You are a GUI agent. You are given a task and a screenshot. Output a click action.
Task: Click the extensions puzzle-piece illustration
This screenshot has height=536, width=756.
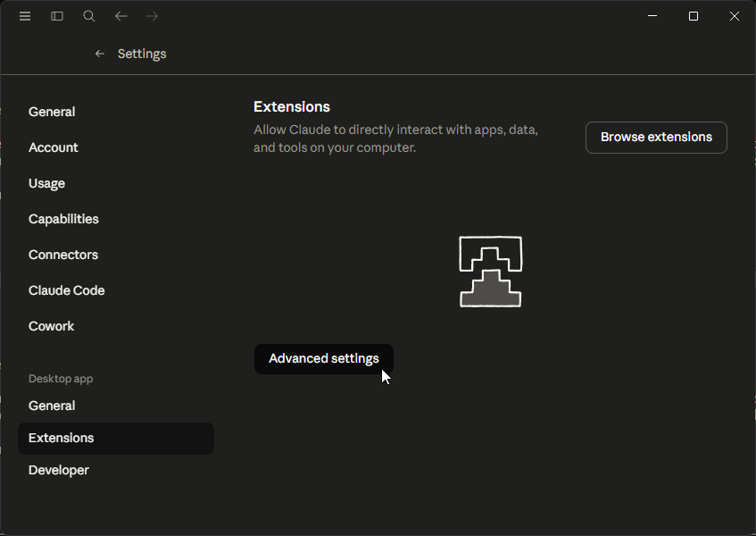pos(489,272)
